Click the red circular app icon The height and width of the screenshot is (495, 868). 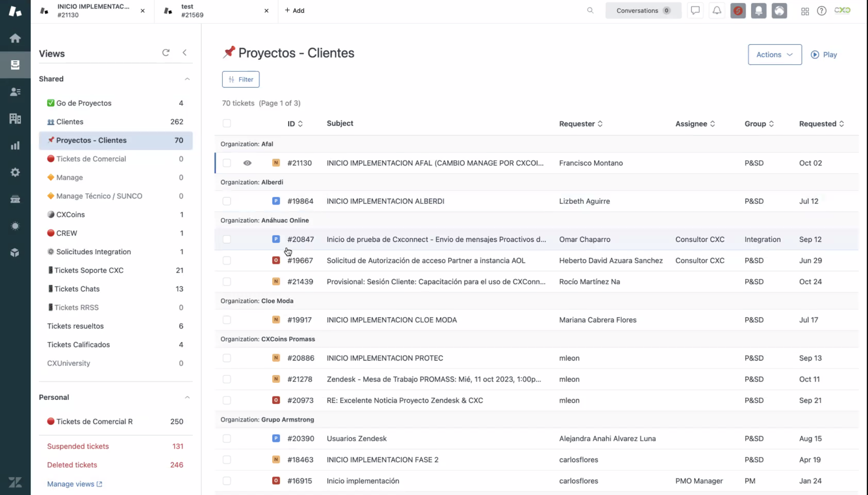(738, 10)
